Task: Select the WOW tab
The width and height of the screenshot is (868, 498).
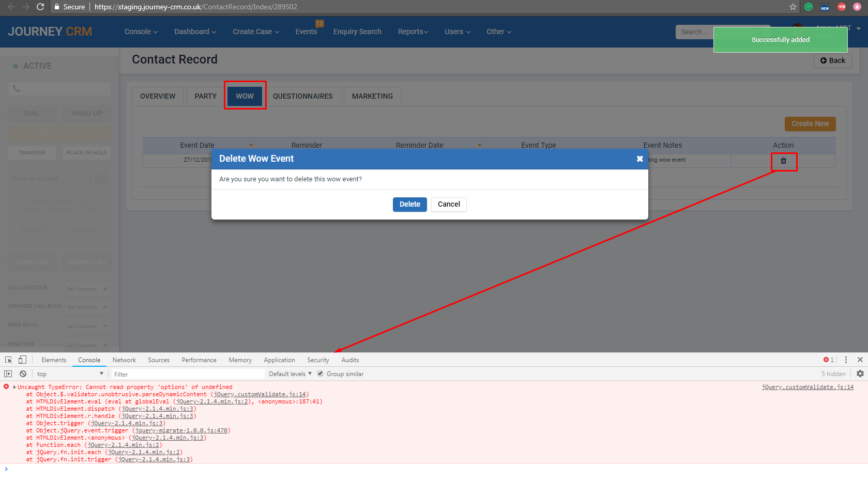Action: tap(245, 96)
